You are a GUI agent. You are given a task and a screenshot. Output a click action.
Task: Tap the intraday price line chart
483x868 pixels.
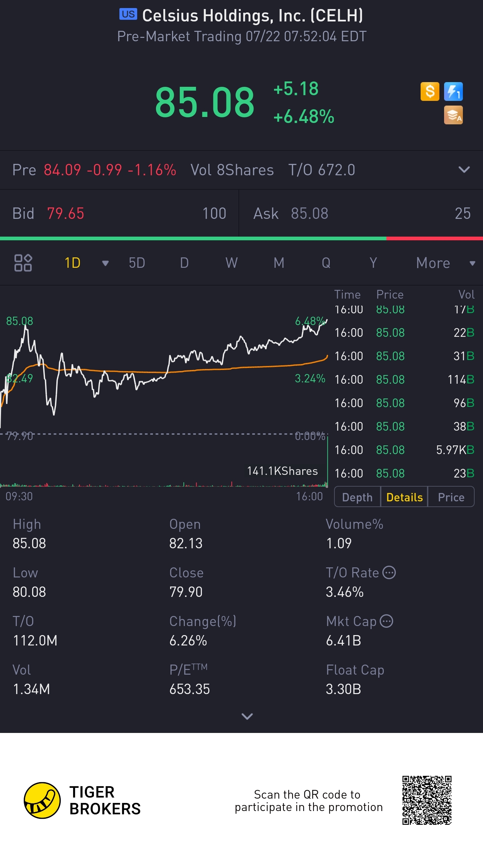(164, 374)
